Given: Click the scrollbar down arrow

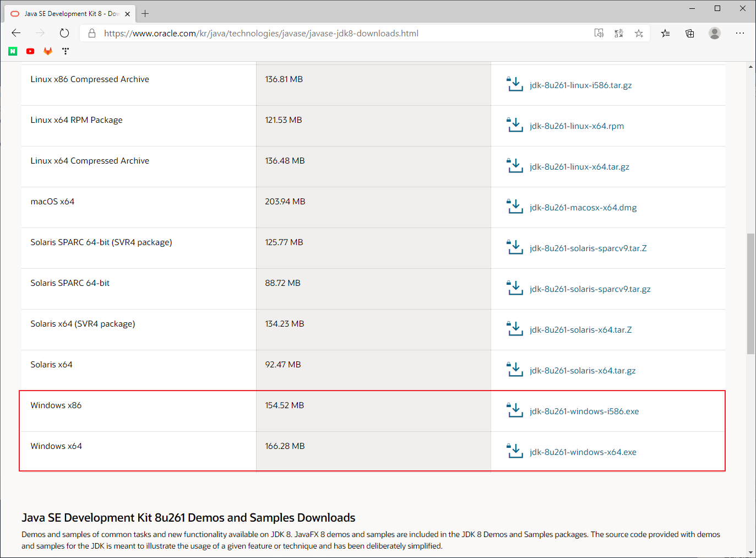Looking at the screenshot, I should (750, 552).
